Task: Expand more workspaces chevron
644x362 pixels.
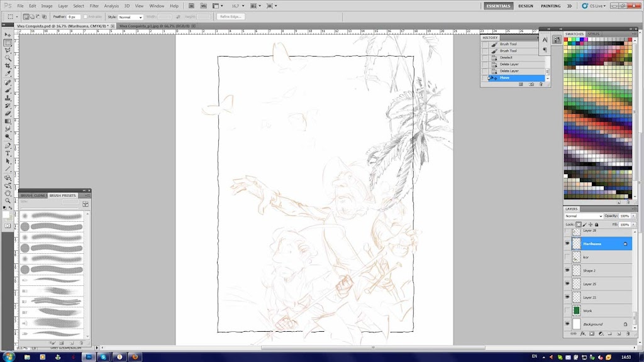Action: pos(569,6)
